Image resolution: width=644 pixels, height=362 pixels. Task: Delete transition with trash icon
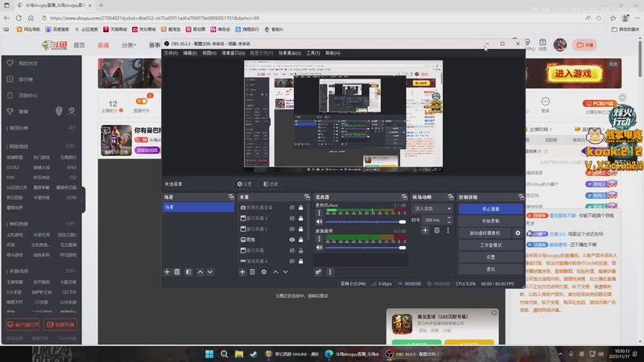(436, 230)
